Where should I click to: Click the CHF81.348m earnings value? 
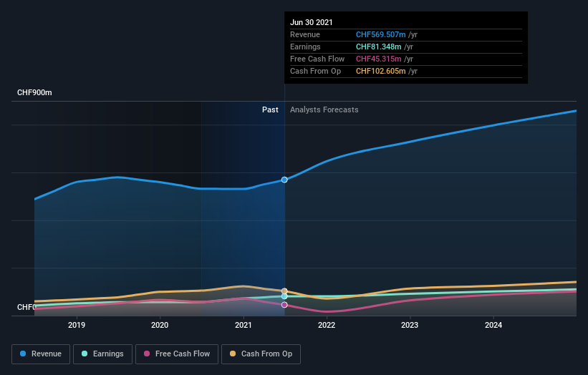click(x=378, y=47)
